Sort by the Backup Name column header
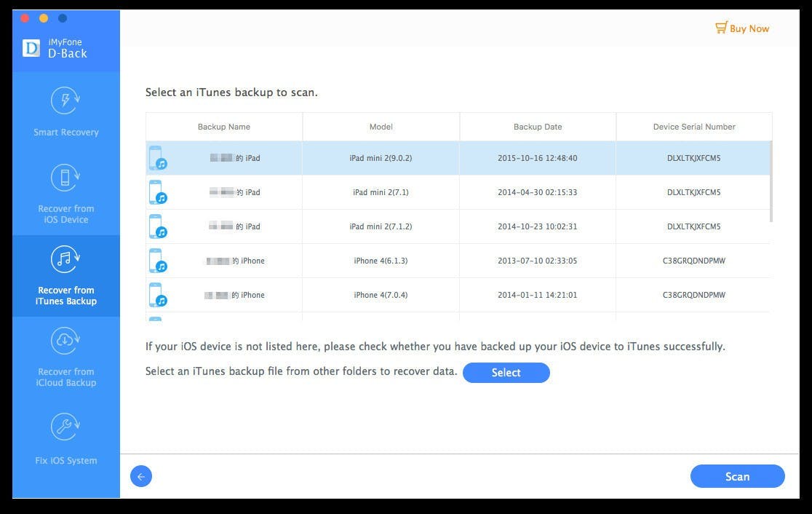This screenshot has height=514, width=812. [224, 127]
